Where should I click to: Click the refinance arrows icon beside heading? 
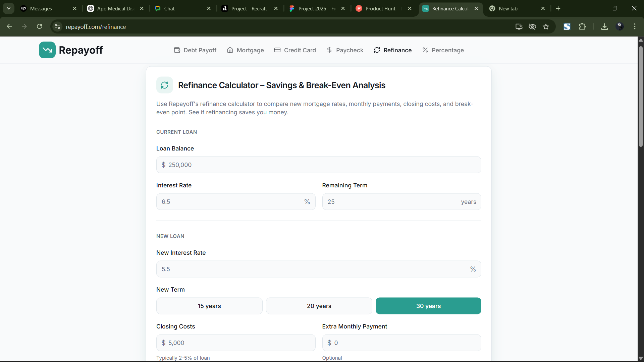point(164,85)
